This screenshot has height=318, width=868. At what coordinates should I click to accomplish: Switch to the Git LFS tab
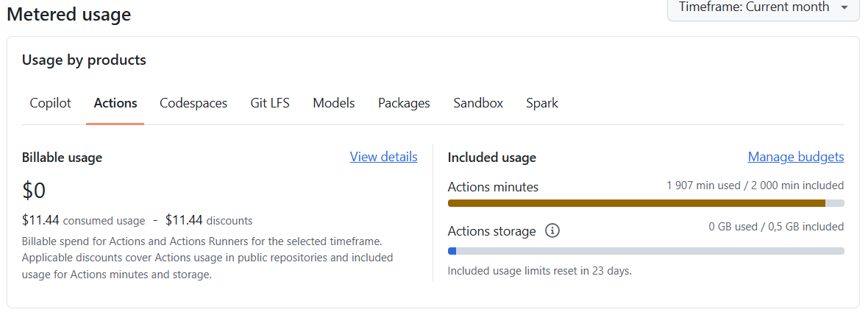[x=269, y=103]
